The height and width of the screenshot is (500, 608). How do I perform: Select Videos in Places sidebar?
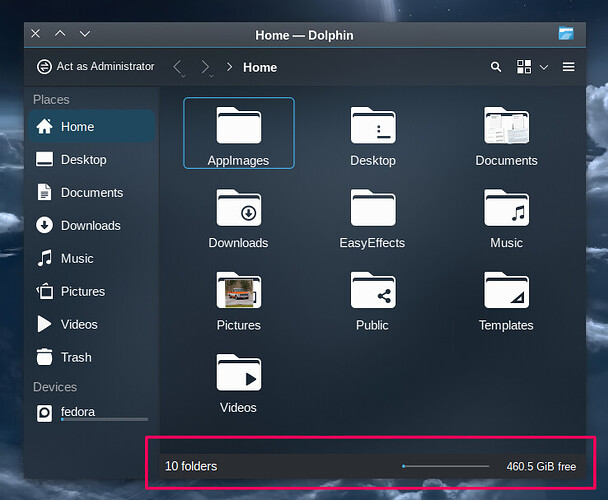tap(92, 324)
